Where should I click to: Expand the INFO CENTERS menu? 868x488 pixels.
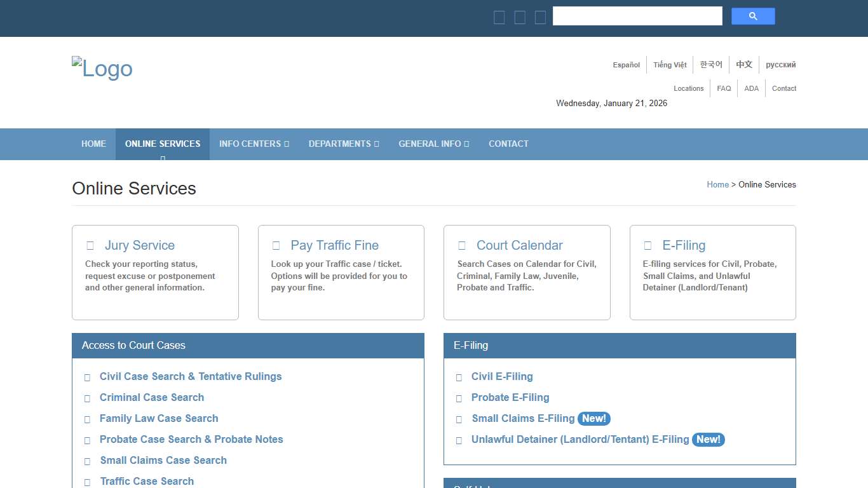254,144
